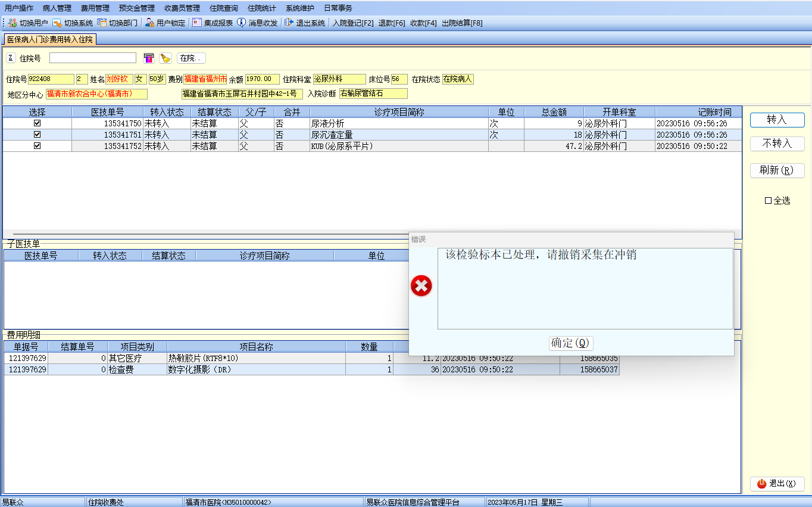Click the broom clear icon
812x507 pixels.
pos(165,58)
